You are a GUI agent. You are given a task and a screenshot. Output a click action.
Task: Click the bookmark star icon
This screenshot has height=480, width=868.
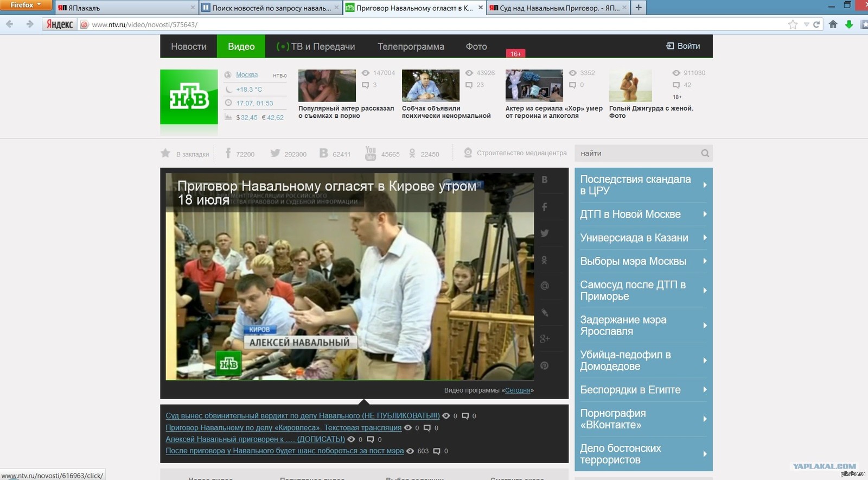pyautogui.click(x=165, y=154)
